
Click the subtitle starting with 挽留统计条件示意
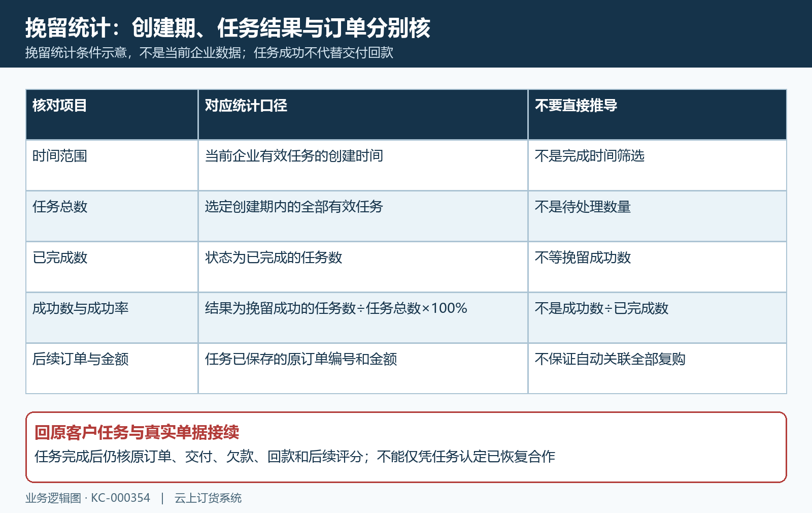[209, 53]
